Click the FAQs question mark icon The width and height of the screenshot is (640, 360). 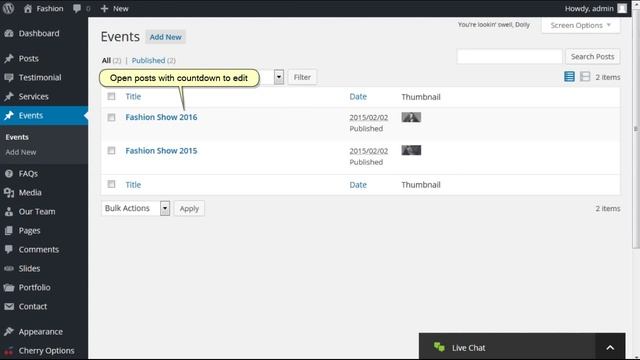click(9, 174)
